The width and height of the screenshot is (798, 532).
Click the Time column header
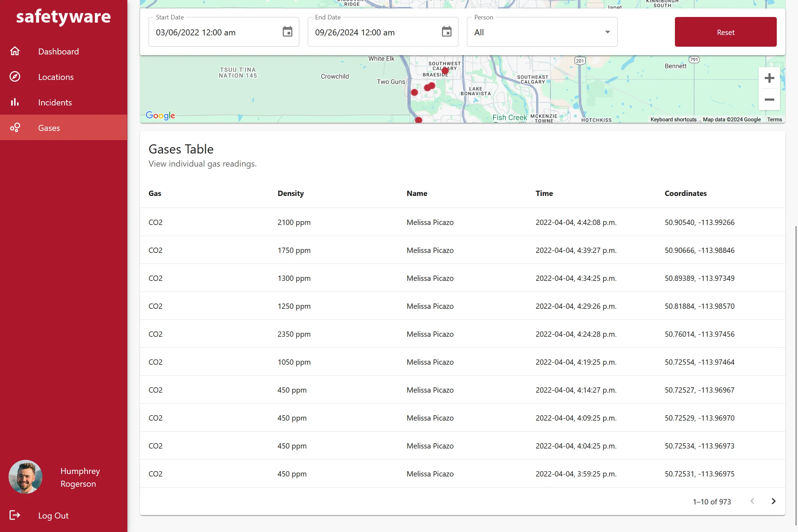click(544, 193)
